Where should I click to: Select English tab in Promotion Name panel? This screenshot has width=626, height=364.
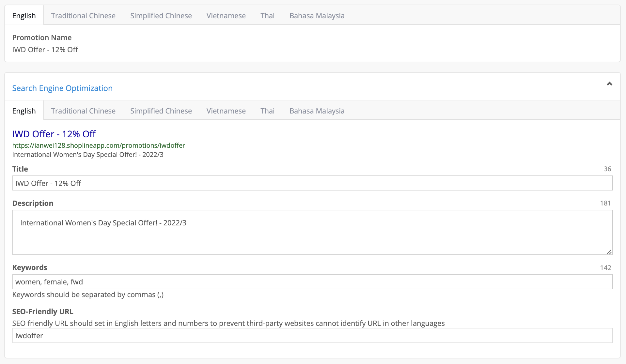[24, 15]
